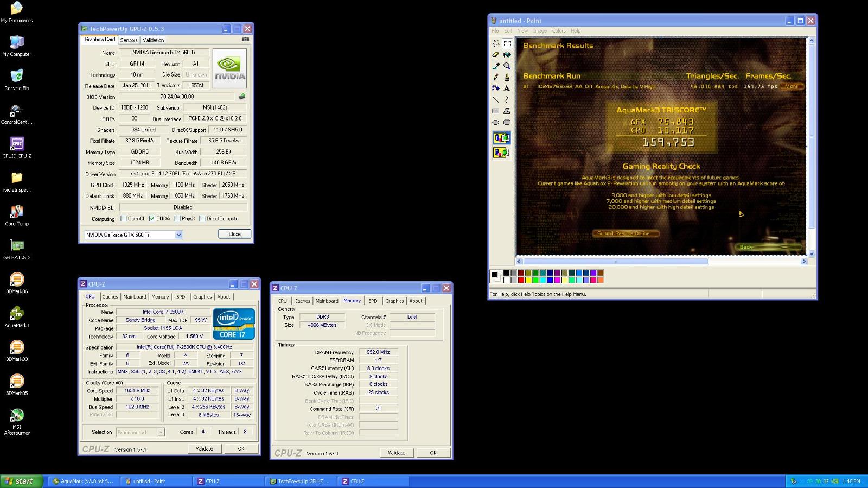Choose the Fill With Color bucket tool
The width and height of the screenshot is (868, 488).
pos(507,55)
